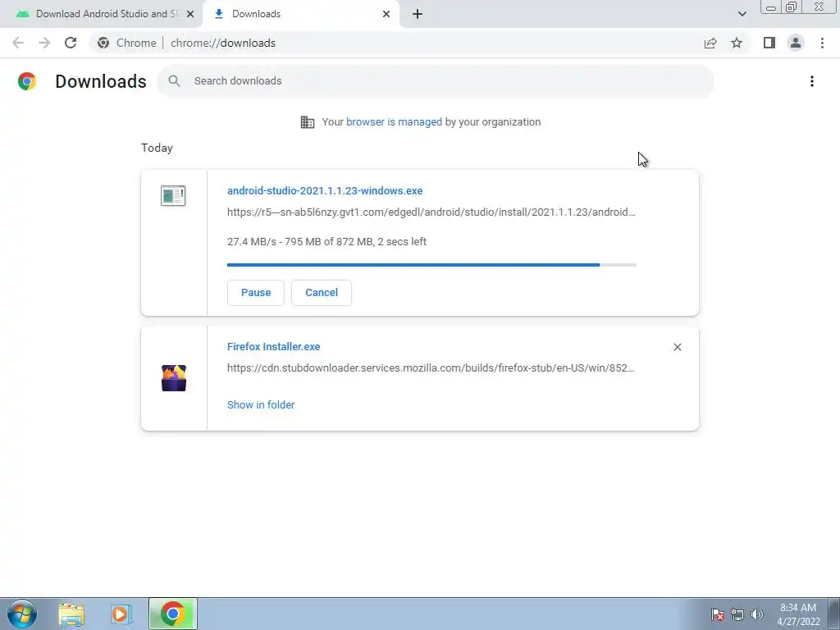Click the magnifier icon in Search downloads
Screen dimensions: 840x630
tap(174, 81)
